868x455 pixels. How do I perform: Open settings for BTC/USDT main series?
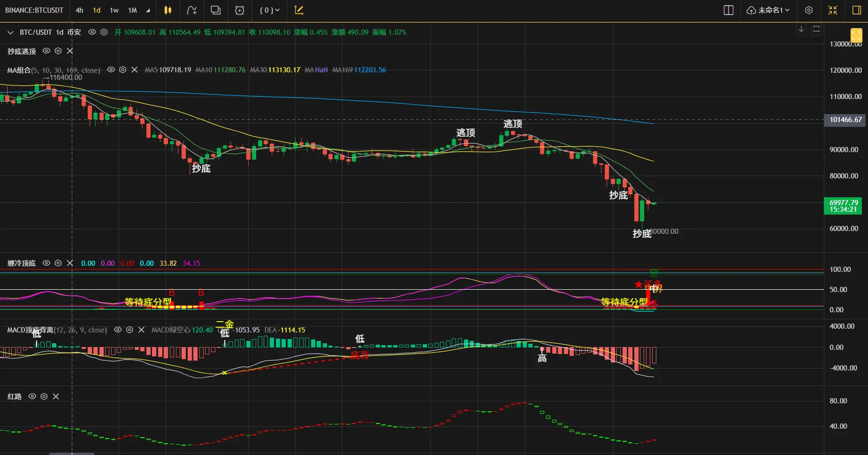[x=104, y=32]
